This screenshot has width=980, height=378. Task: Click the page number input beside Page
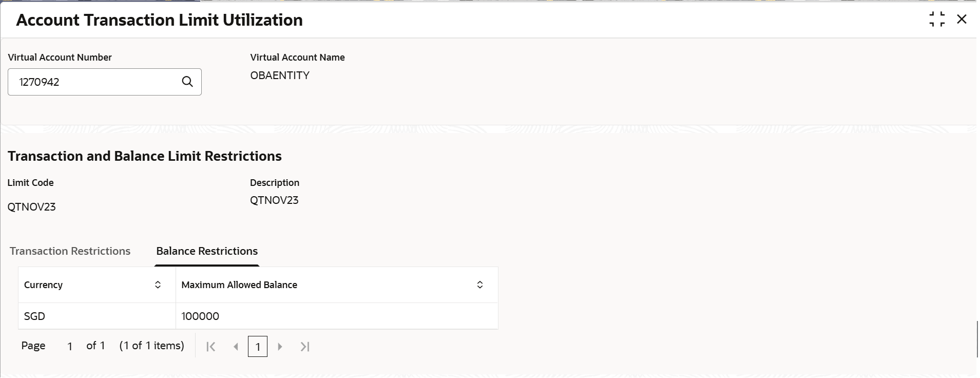coord(70,347)
